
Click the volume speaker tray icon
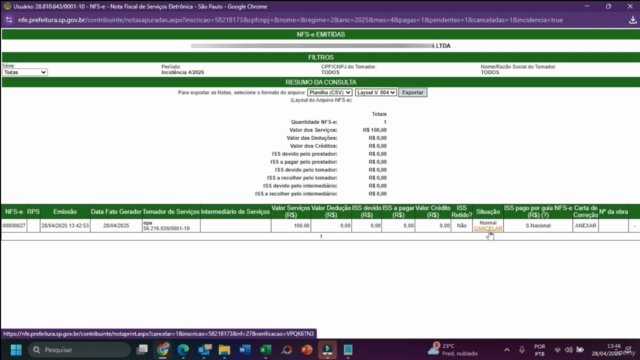pos(569,350)
